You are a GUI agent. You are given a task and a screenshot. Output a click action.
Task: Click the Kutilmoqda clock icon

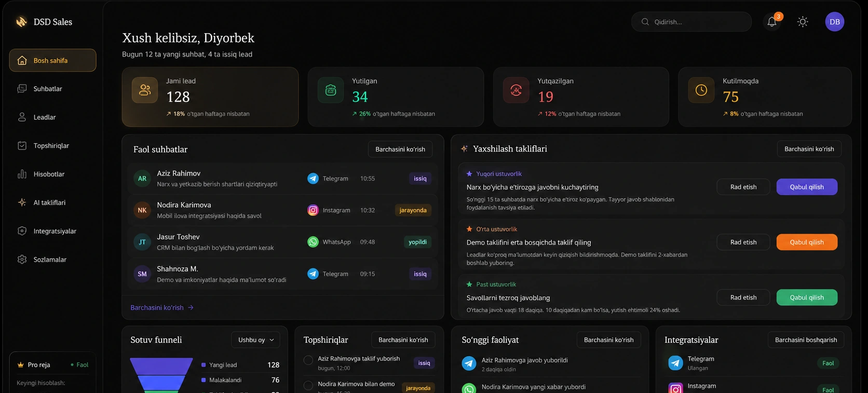[701, 90]
